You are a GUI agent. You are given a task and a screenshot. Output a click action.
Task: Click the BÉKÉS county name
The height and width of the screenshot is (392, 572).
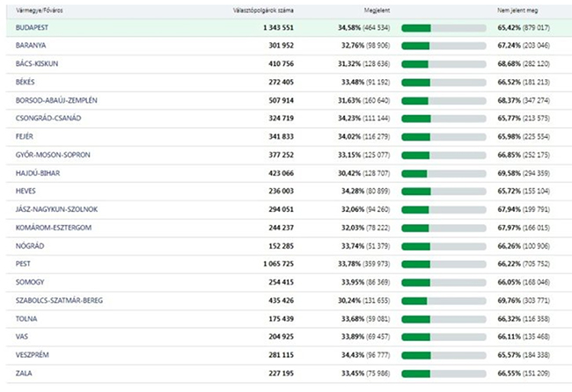27,83
